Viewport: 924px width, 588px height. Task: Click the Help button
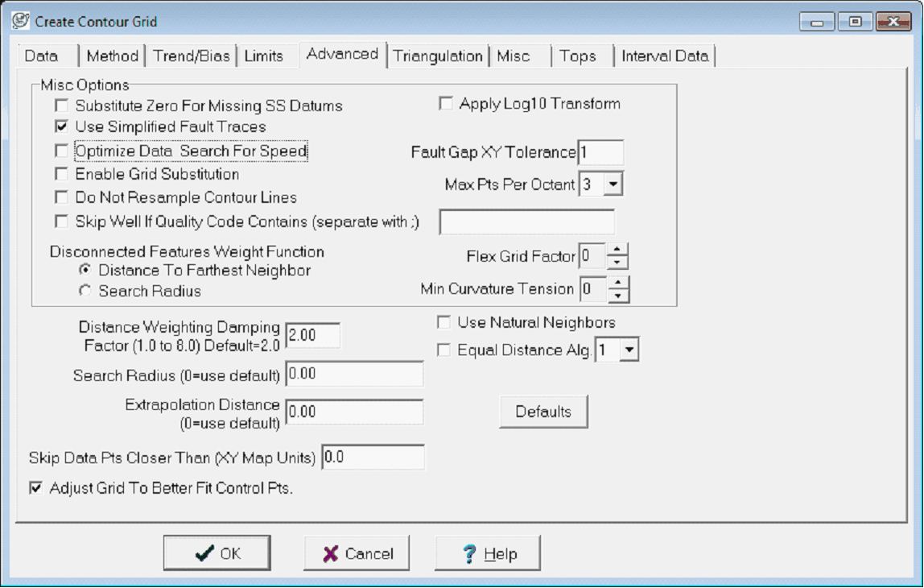[x=488, y=553]
